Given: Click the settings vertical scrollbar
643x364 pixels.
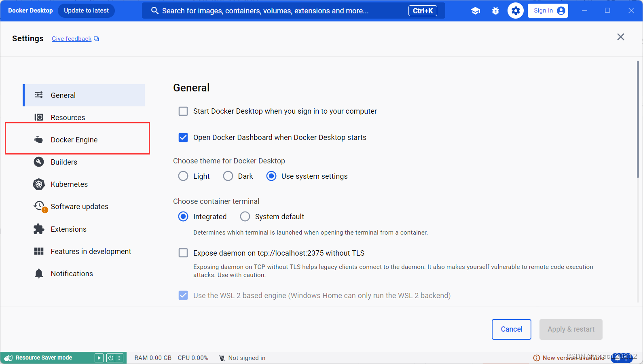Looking at the screenshot, I should click(638, 119).
